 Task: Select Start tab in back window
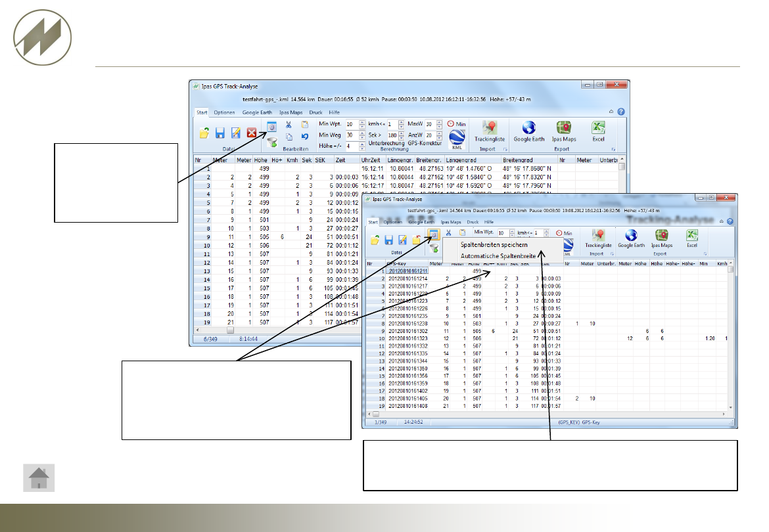202,112
